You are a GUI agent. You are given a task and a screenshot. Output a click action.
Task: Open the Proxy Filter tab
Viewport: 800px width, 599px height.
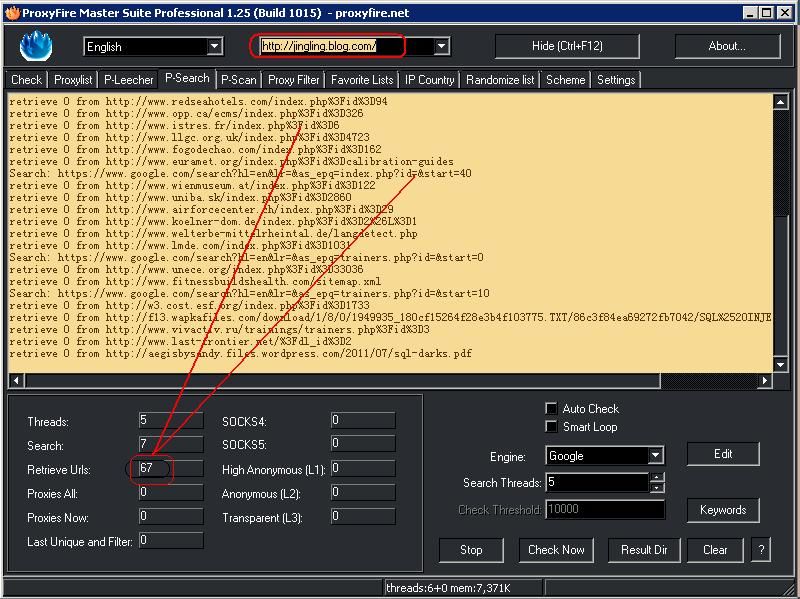294,80
